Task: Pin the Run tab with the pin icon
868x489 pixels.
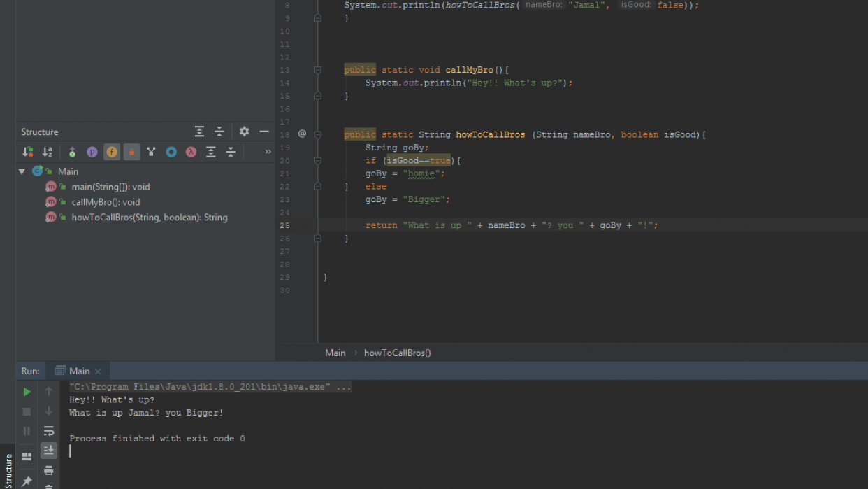Action: tap(27, 481)
